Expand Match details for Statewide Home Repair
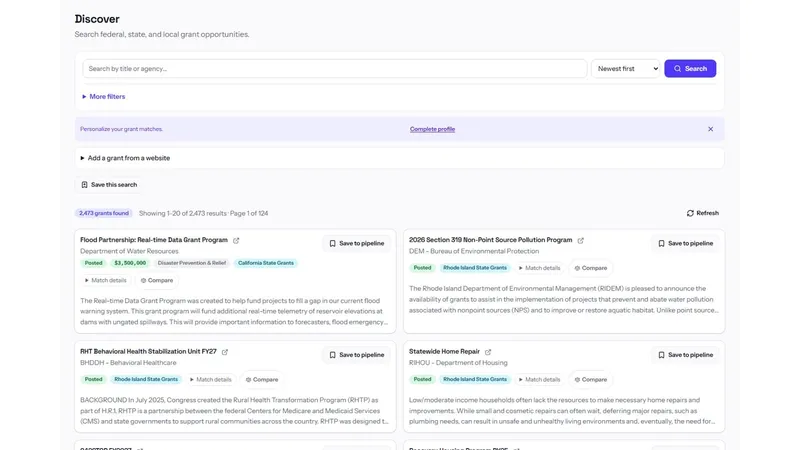The image size is (800, 450). [539, 380]
